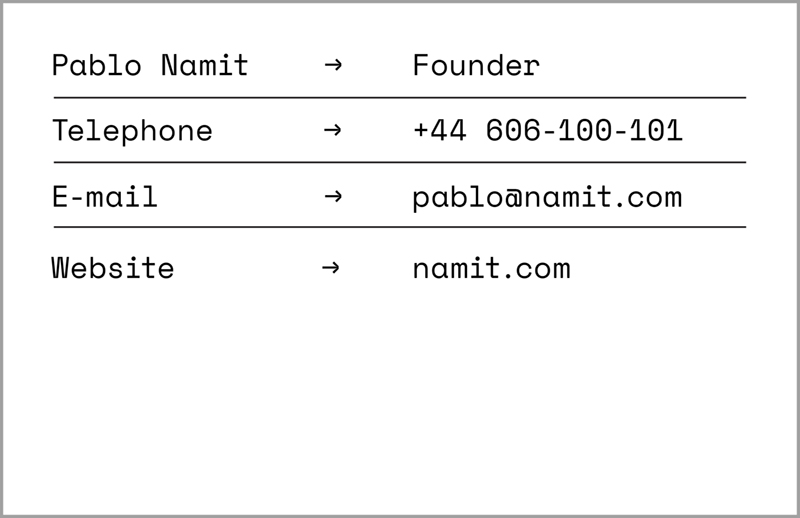Click the @ symbol in the email address
This screenshot has height=518, width=800.
[x=510, y=197]
